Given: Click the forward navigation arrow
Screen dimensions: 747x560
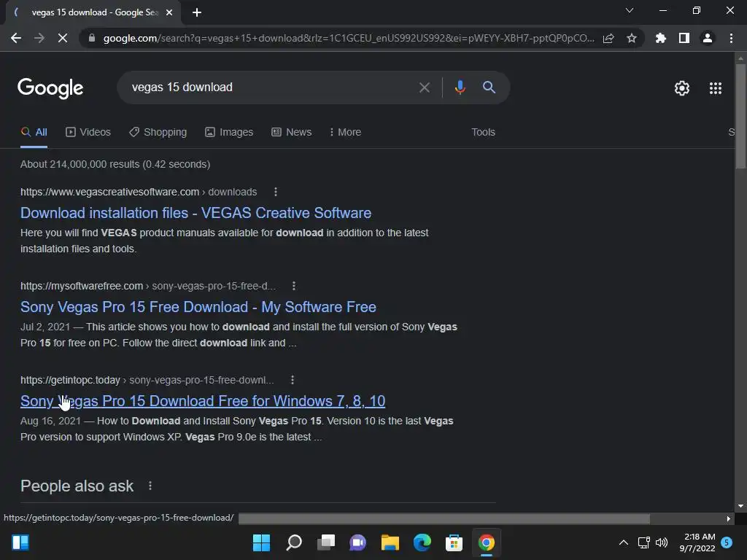Looking at the screenshot, I should 39,38.
